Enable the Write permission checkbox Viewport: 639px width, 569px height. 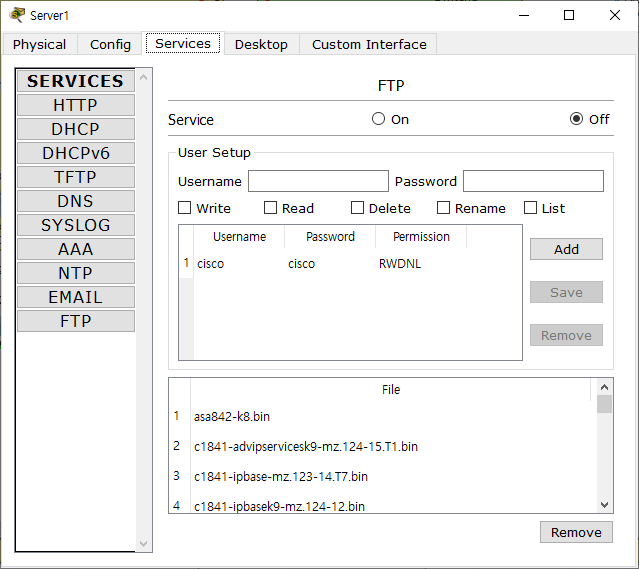[x=185, y=208]
